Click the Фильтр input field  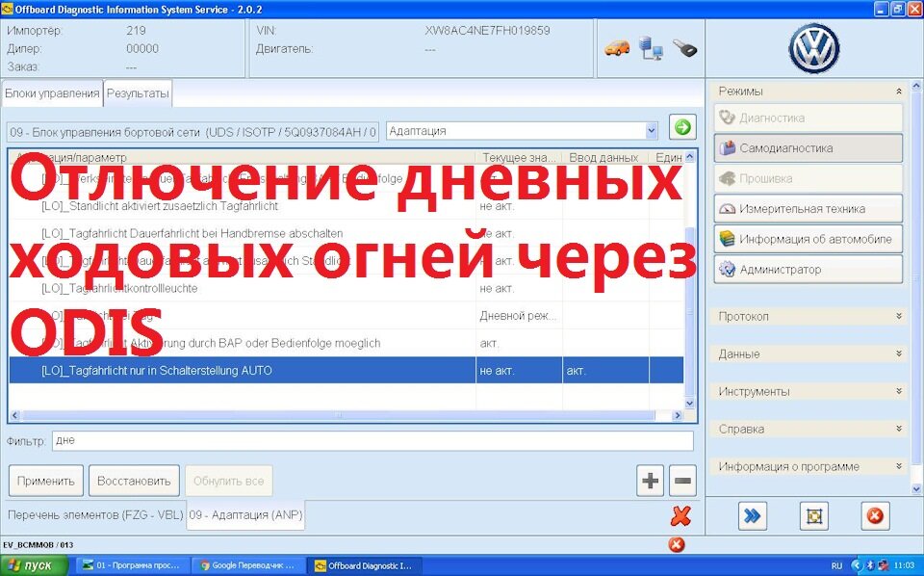[x=372, y=440]
